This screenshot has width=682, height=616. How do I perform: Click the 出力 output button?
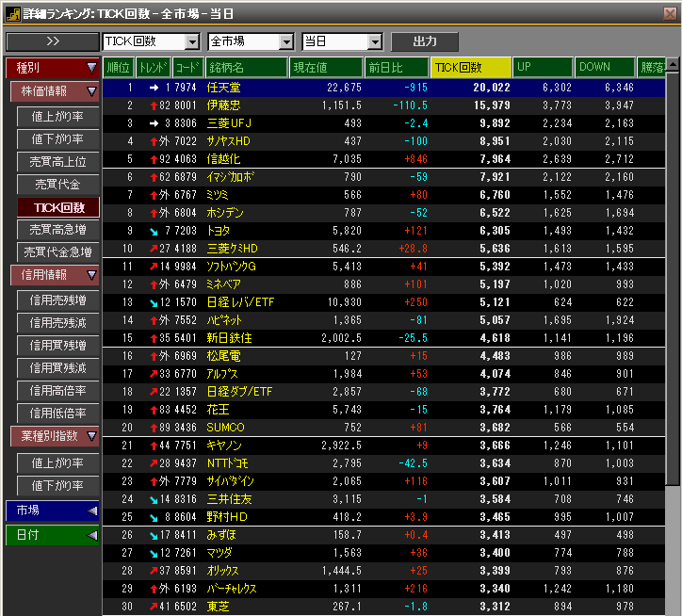425,41
